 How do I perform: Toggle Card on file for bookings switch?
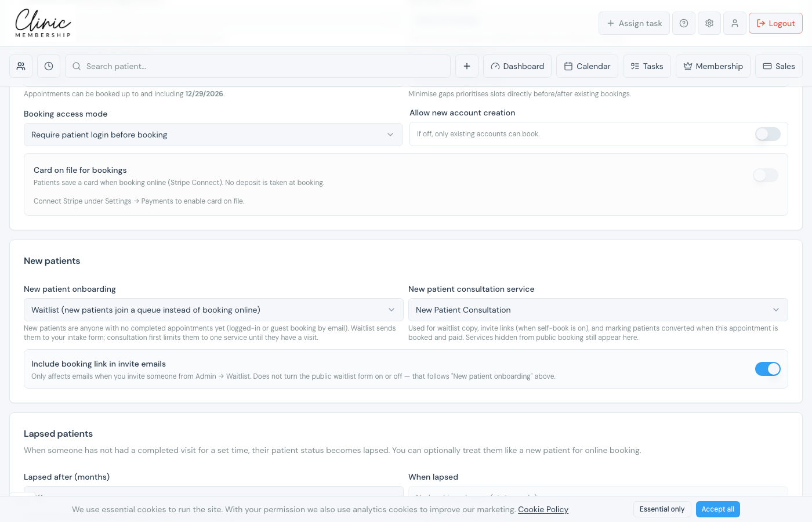click(x=766, y=175)
